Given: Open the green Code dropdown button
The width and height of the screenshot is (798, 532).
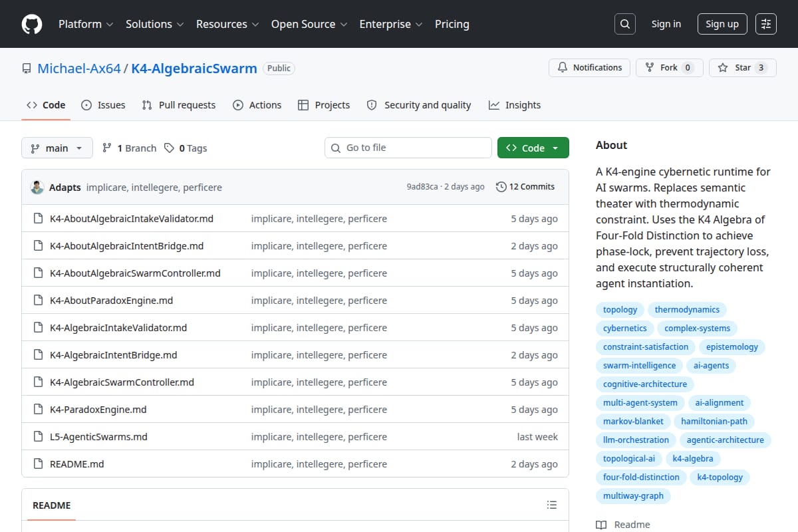Looking at the screenshot, I should [x=533, y=148].
